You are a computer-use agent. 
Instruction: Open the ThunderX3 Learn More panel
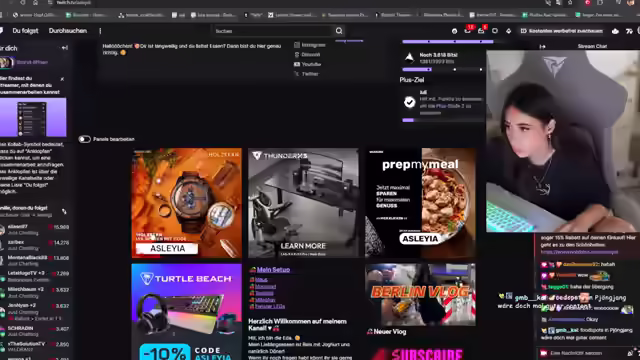pos(303,203)
